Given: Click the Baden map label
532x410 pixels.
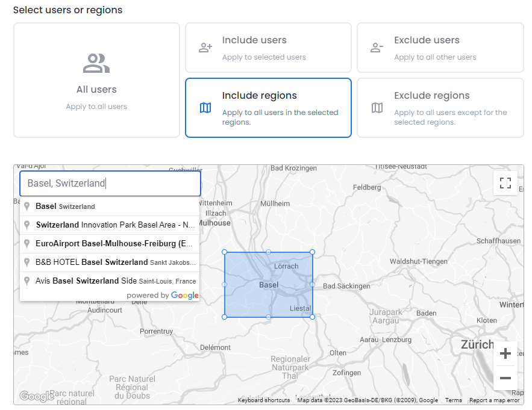Looking at the screenshot, I should coord(426,313).
